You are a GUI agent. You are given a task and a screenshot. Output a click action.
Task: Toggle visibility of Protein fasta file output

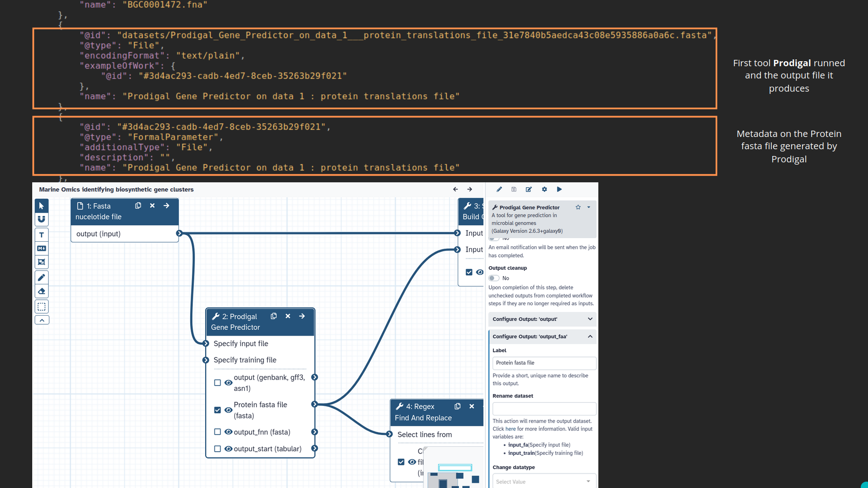coord(228,410)
